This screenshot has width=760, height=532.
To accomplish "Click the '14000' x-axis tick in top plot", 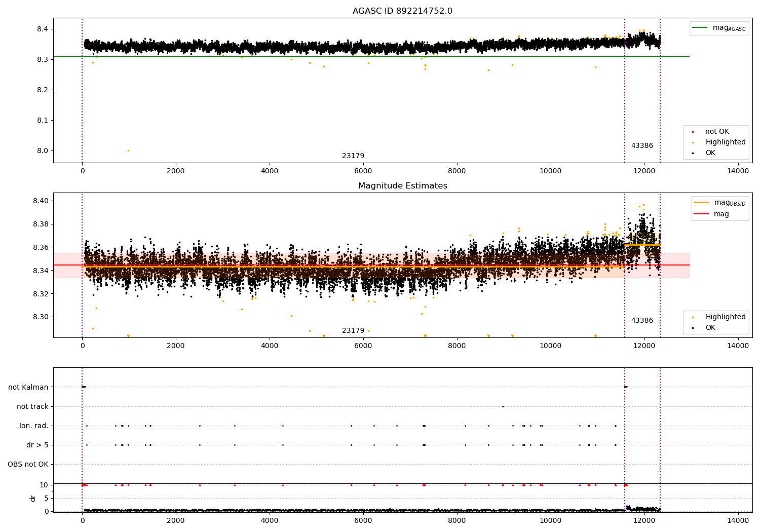I will [738, 171].
